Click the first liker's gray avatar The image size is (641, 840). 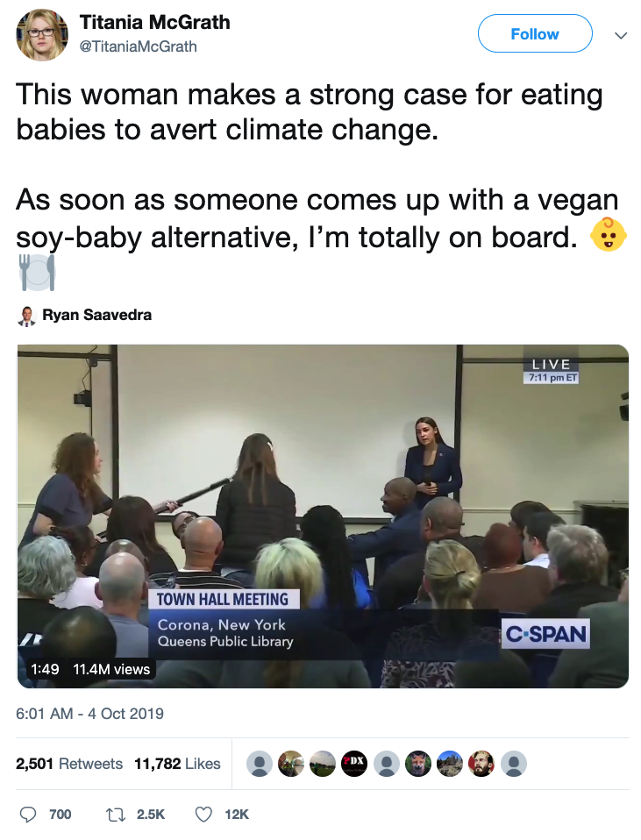point(260,764)
